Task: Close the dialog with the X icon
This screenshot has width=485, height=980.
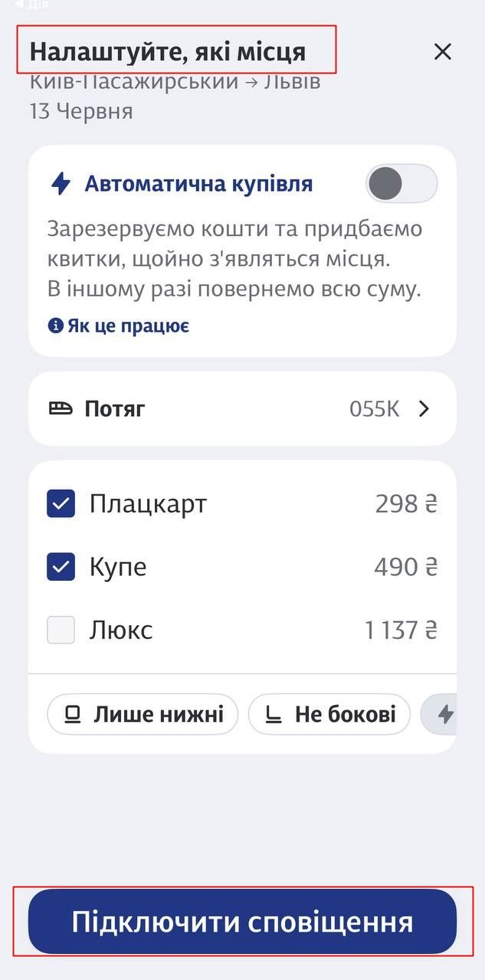Action: coord(443,51)
